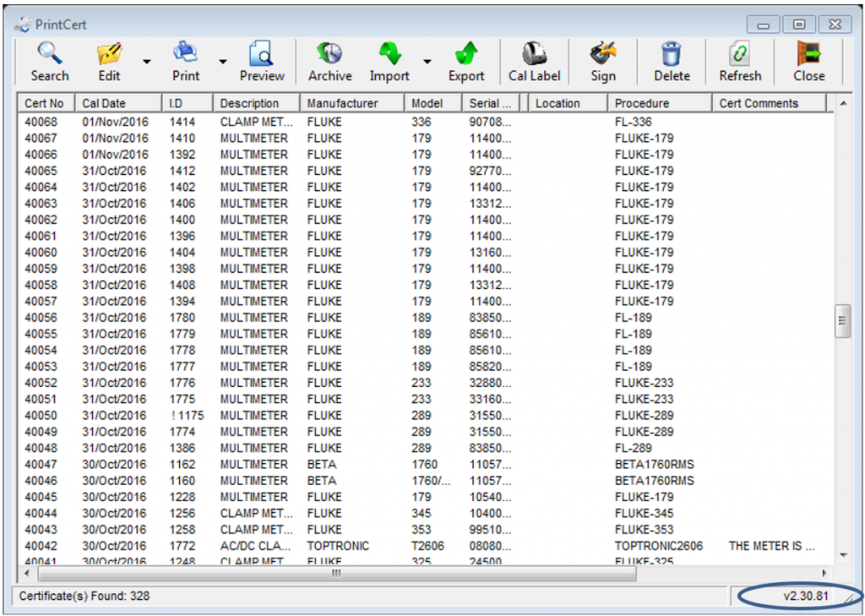Open the Preview document icon

point(261,55)
